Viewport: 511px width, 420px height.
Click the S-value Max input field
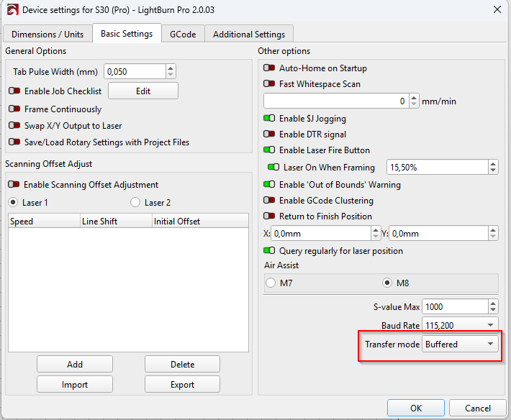coord(453,307)
